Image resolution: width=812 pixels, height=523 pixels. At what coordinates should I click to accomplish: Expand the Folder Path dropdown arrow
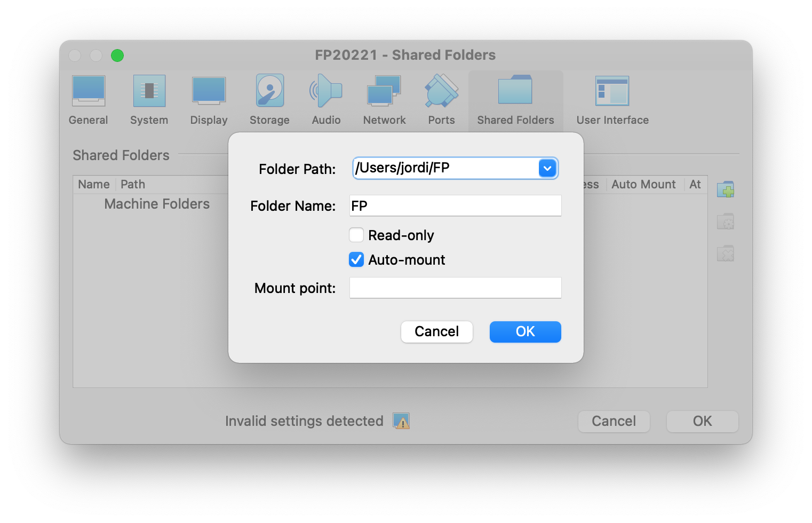(547, 168)
